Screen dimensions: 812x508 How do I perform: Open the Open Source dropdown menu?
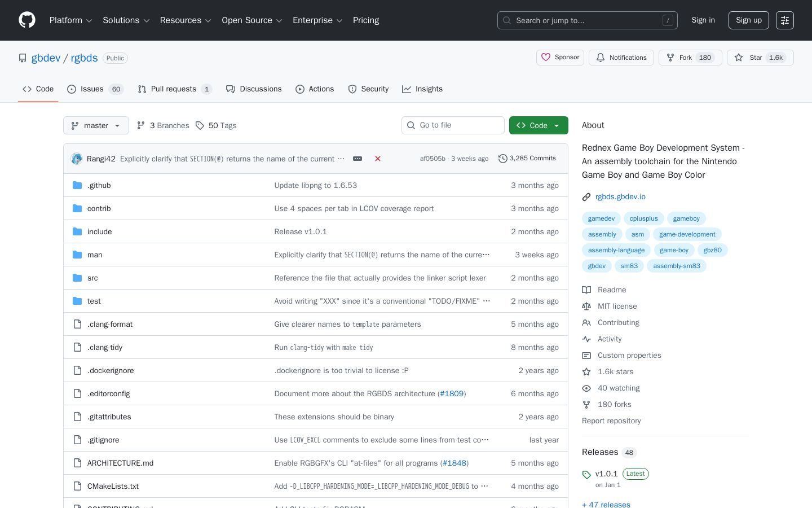pos(252,20)
